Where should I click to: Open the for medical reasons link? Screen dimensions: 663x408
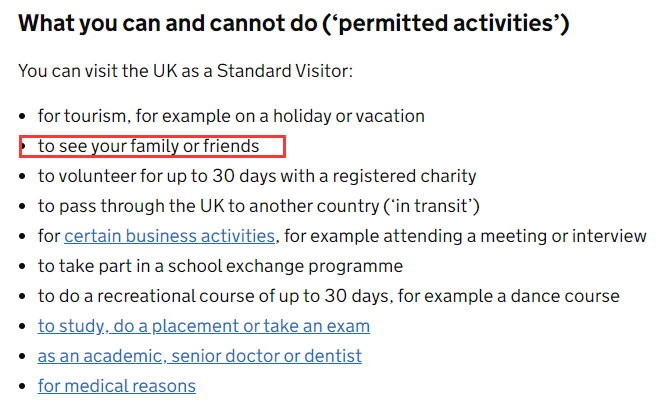(x=117, y=386)
